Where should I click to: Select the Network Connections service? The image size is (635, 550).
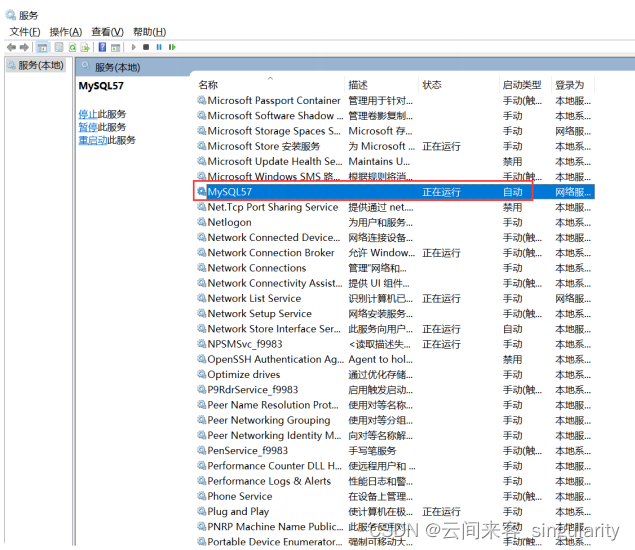click(395, 268)
